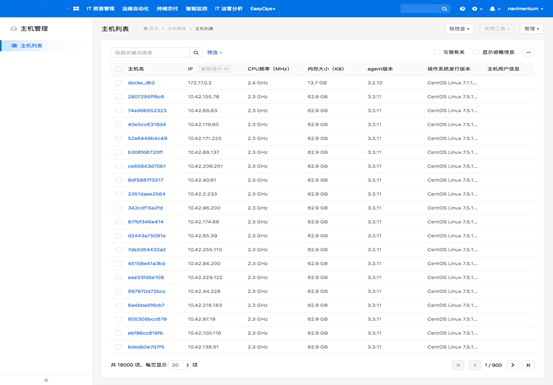Screen dimensions: 553x385
Task: Open host link for IP 10.42.174.68
Action: (x=145, y=222)
